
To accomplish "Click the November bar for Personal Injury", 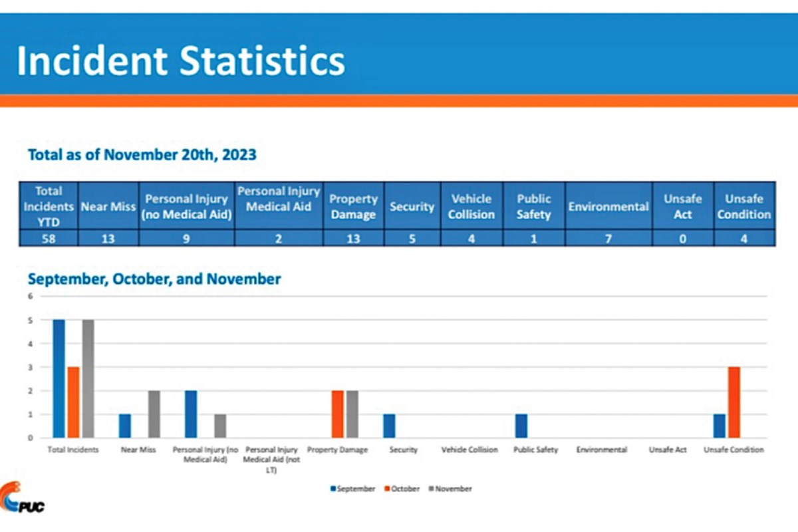I will [219, 426].
